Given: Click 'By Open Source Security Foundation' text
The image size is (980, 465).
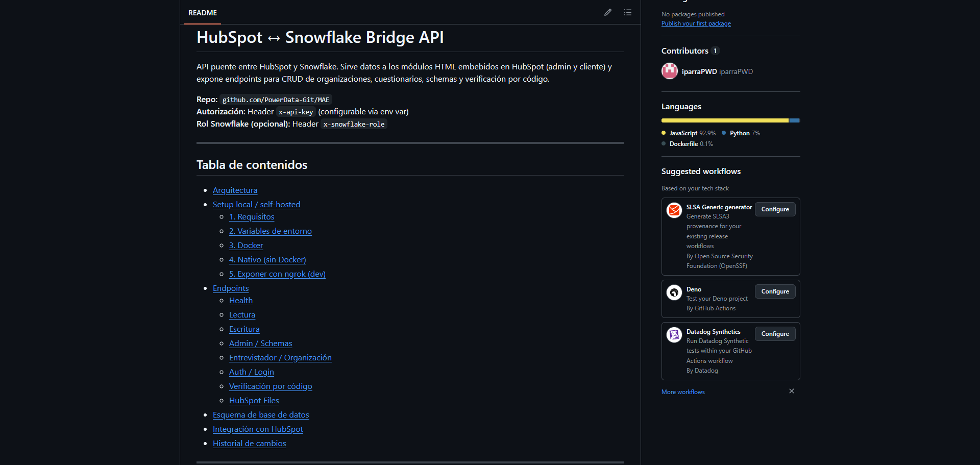Looking at the screenshot, I should tap(719, 261).
